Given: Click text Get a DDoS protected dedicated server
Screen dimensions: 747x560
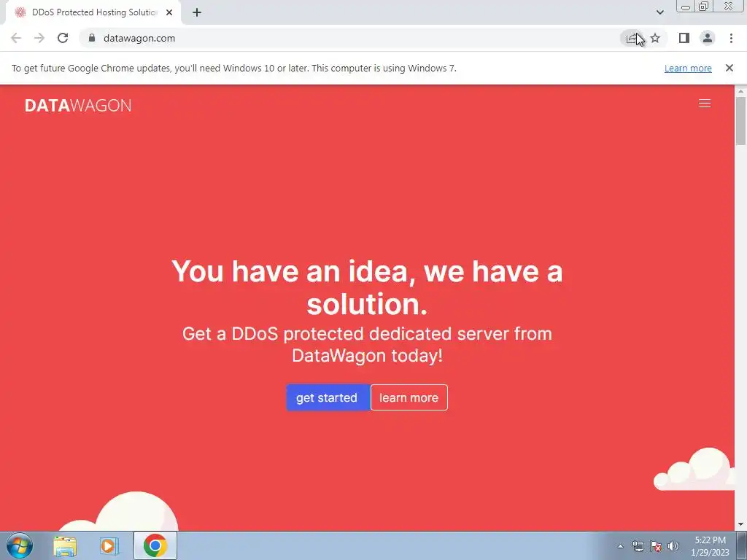Looking at the screenshot, I should point(367,344).
